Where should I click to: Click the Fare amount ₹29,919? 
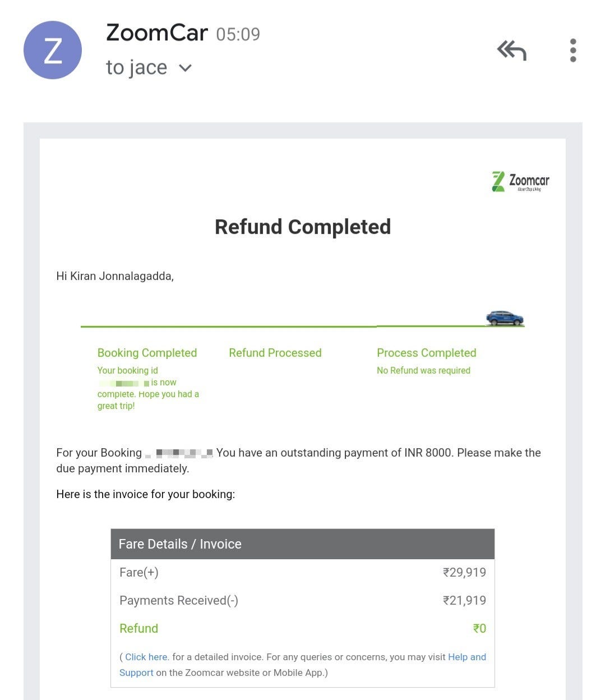tap(464, 573)
